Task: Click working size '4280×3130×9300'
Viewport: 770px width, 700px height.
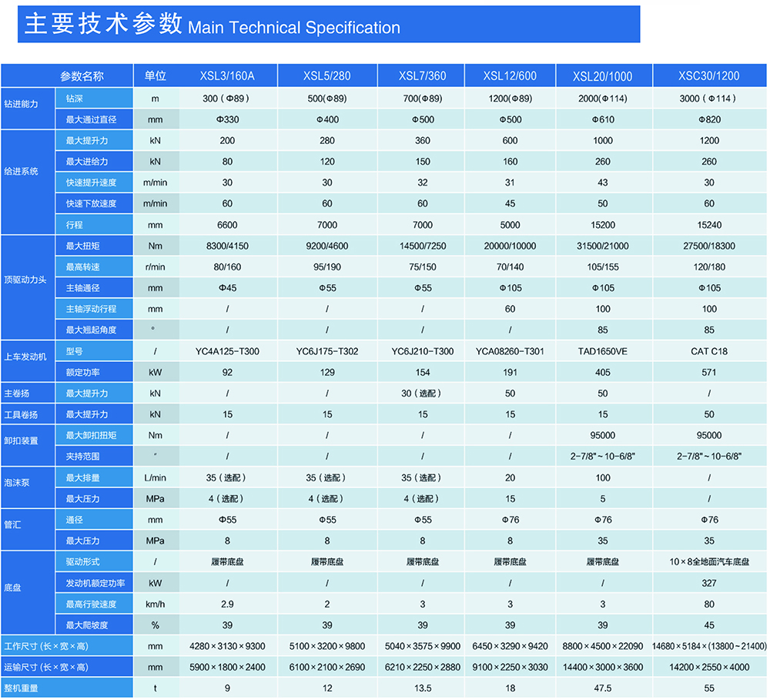Action: pos(227,646)
